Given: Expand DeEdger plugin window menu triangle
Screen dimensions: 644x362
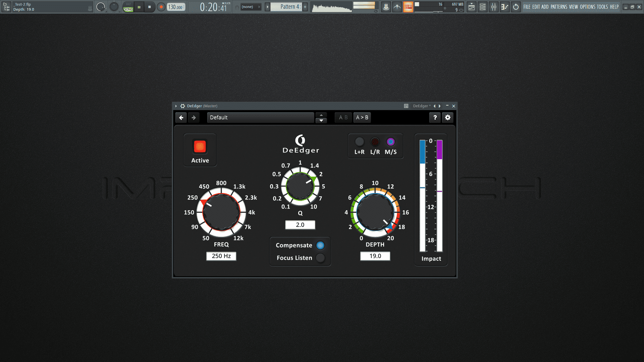Looking at the screenshot, I should tap(176, 106).
